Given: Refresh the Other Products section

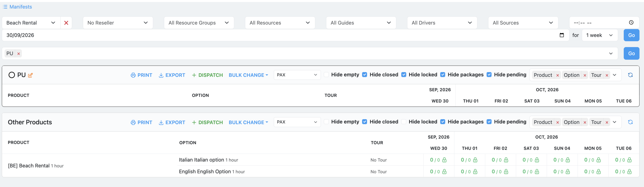Looking at the screenshot, I should tap(630, 122).
